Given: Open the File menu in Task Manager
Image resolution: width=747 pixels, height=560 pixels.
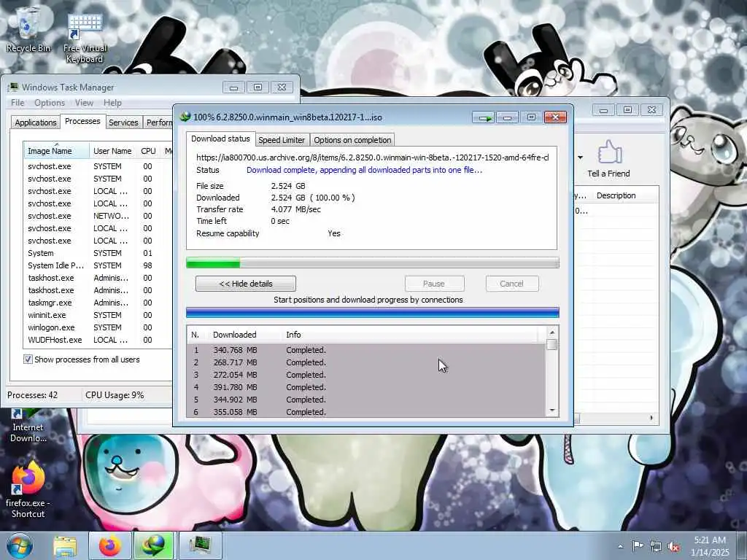Looking at the screenshot, I should tap(18, 103).
